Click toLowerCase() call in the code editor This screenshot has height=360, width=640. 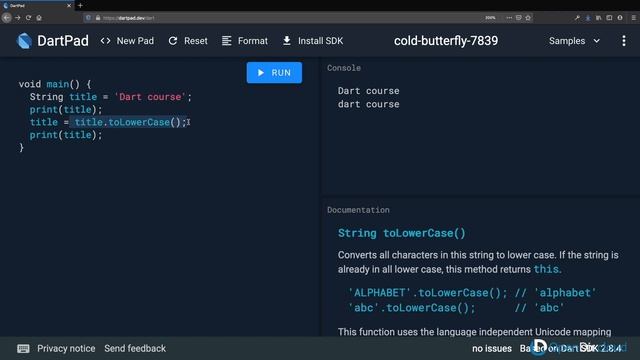click(144, 122)
